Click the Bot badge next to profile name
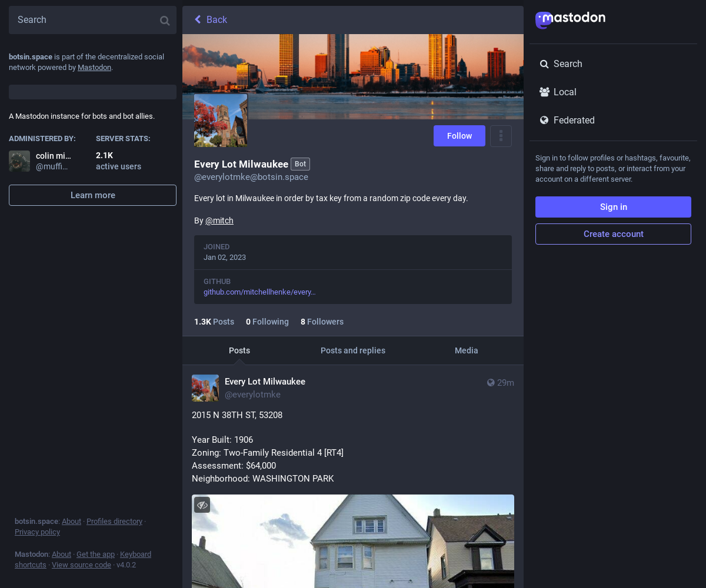The width and height of the screenshot is (706, 588). [x=300, y=164]
